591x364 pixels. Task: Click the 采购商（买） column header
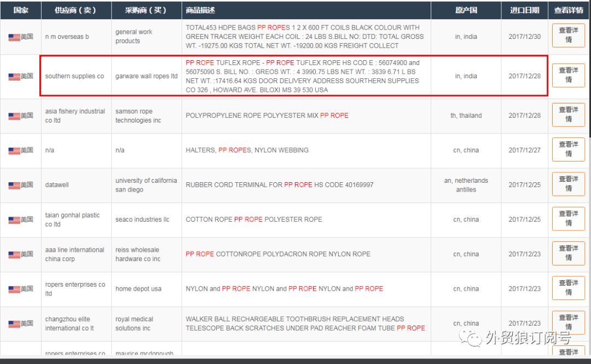(x=147, y=10)
